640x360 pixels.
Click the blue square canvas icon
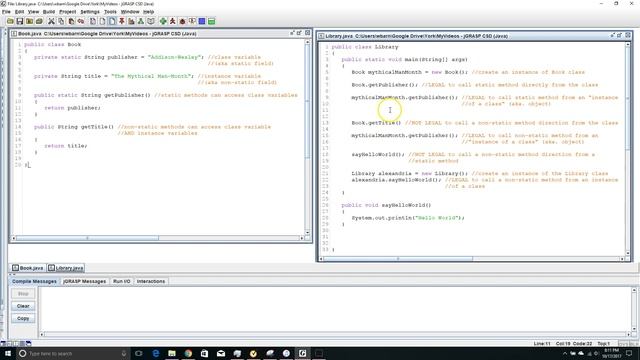[x=202, y=21]
